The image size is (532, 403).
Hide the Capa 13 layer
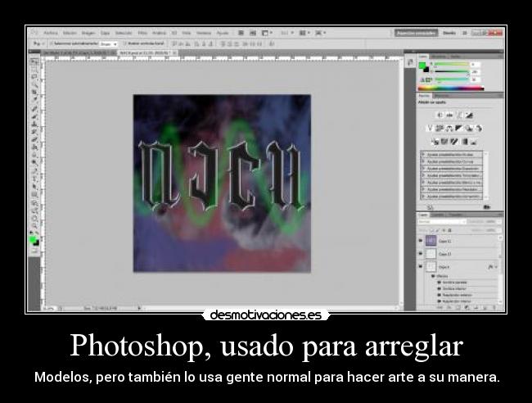421,254
